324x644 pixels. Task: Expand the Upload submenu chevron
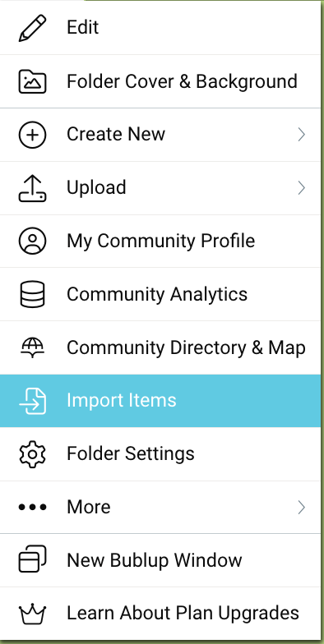pos(302,187)
